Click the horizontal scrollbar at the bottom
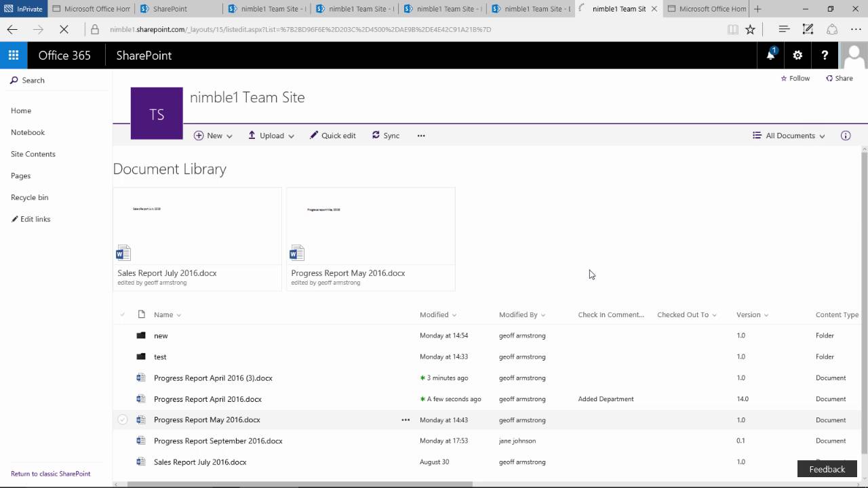This screenshot has height=488, width=868. pos(300,484)
